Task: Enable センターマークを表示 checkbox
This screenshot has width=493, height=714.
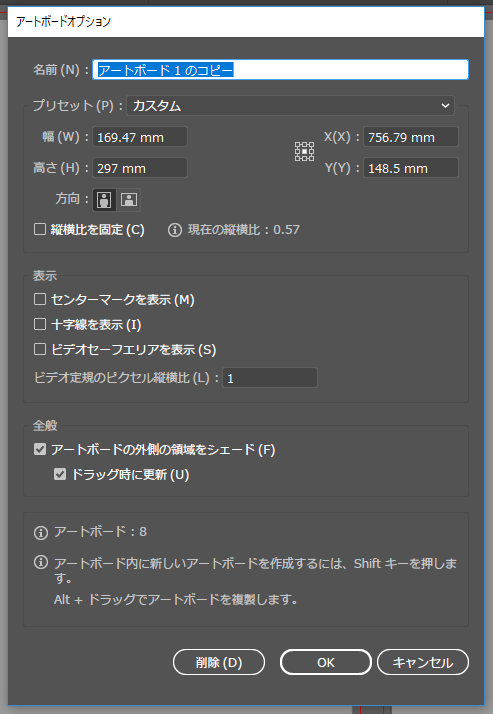Action: (40, 299)
